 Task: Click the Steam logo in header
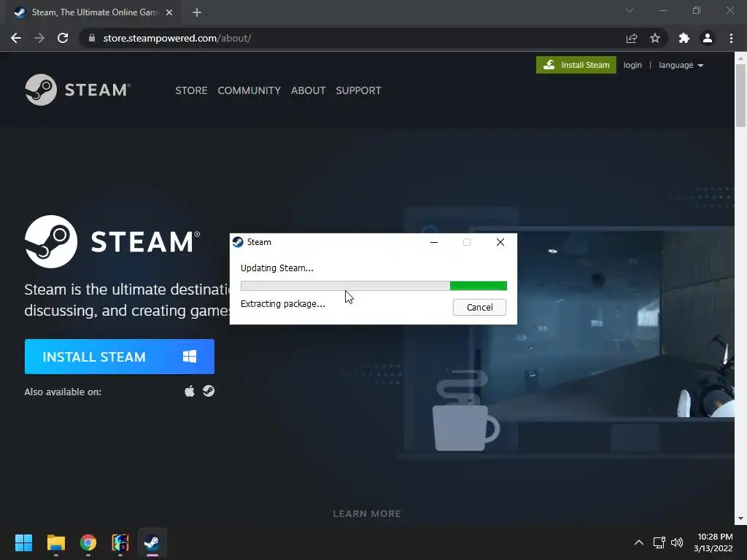pyautogui.click(x=77, y=90)
